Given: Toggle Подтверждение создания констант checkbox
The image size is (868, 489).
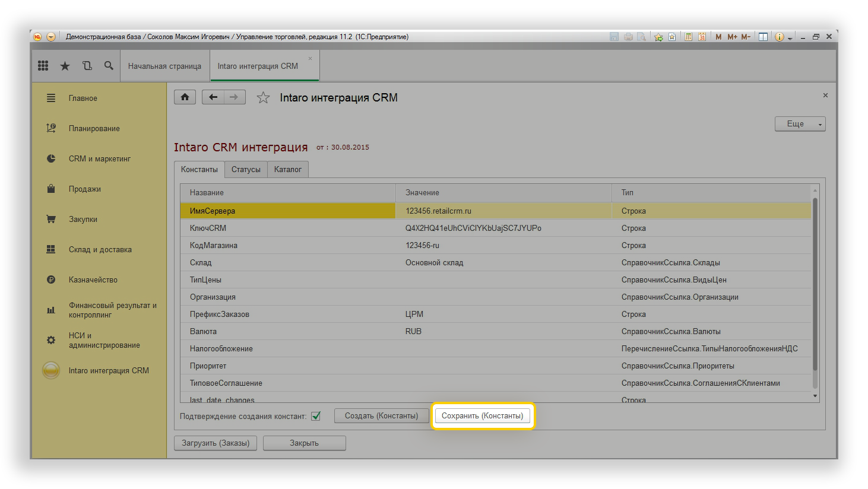Looking at the screenshot, I should click(x=316, y=416).
